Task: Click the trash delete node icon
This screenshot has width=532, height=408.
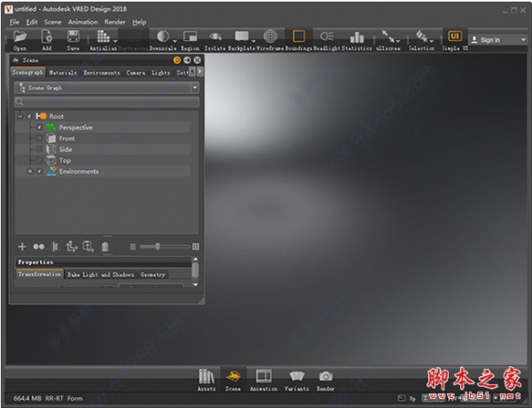Action: [106, 247]
